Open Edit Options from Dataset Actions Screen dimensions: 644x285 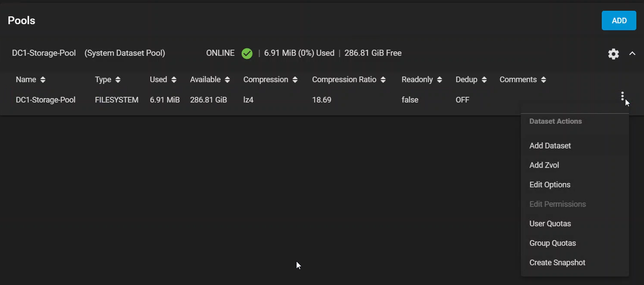coord(550,185)
